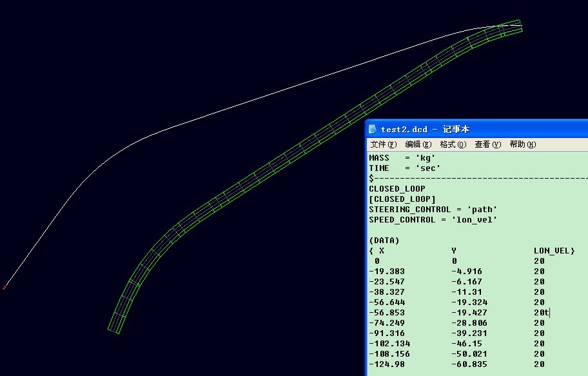Click the Y value -6.167
This screenshot has height=376, width=588.
click(x=467, y=281)
